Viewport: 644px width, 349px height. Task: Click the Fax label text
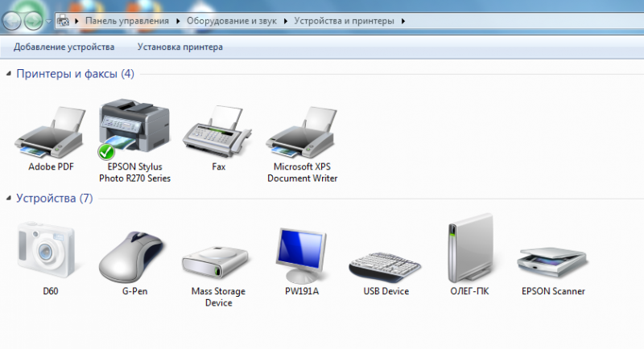click(x=218, y=167)
